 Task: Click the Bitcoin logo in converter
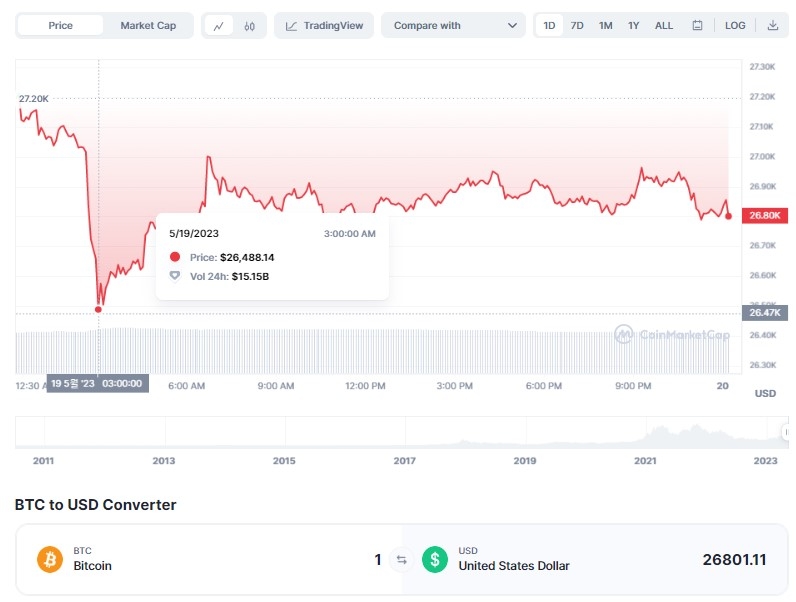[x=50, y=559]
